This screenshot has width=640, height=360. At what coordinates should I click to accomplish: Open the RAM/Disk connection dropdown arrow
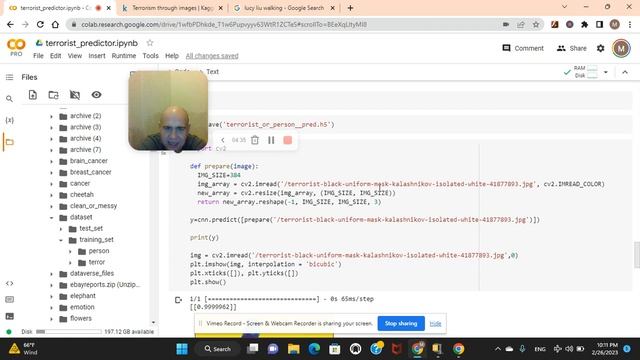pos(606,72)
